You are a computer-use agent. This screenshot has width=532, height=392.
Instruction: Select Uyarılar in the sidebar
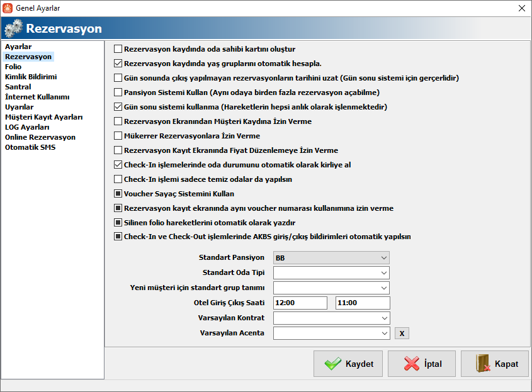[20, 107]
